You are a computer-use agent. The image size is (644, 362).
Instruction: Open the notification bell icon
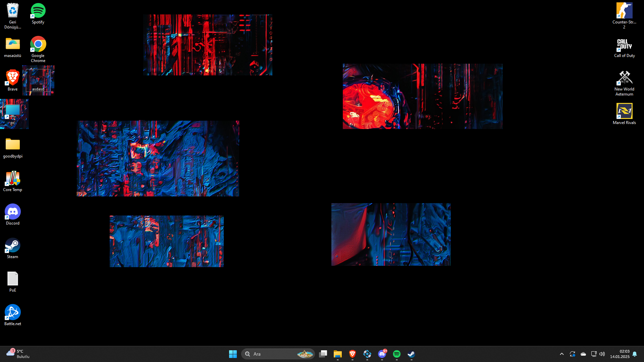[635, 354]
